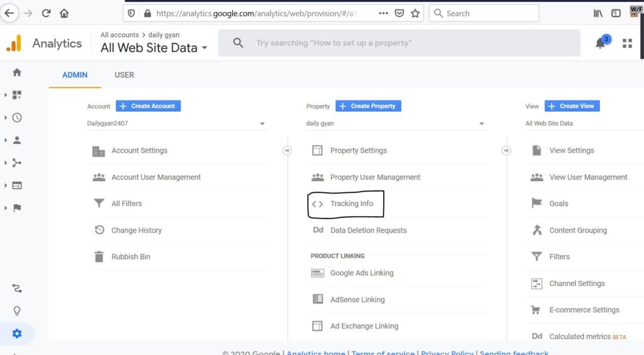Image resolution: width=644 pixels, height=355 pixels.
Task: Open Discover lightbulb icon
Action: tap(17, 311)
